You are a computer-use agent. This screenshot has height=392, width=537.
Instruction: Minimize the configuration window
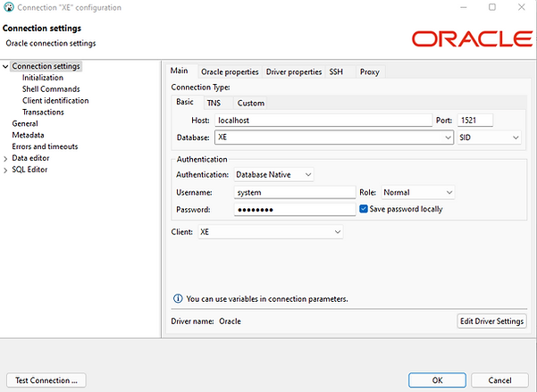pyautogui.click(x=464, y=7)
